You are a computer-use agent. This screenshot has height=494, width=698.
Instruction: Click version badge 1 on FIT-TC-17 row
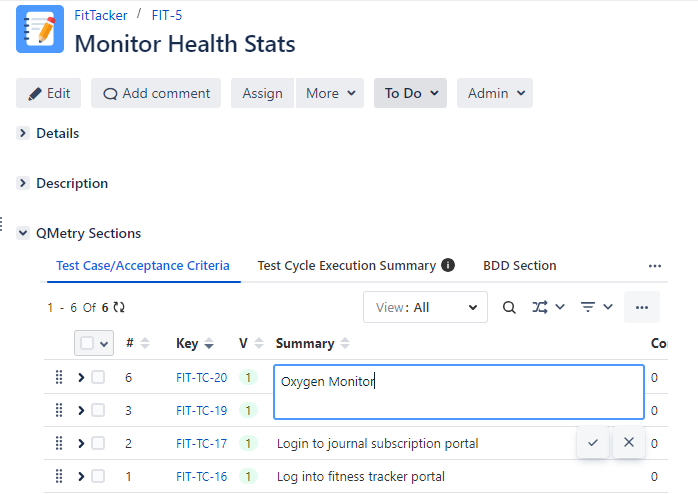click(248, 443)
